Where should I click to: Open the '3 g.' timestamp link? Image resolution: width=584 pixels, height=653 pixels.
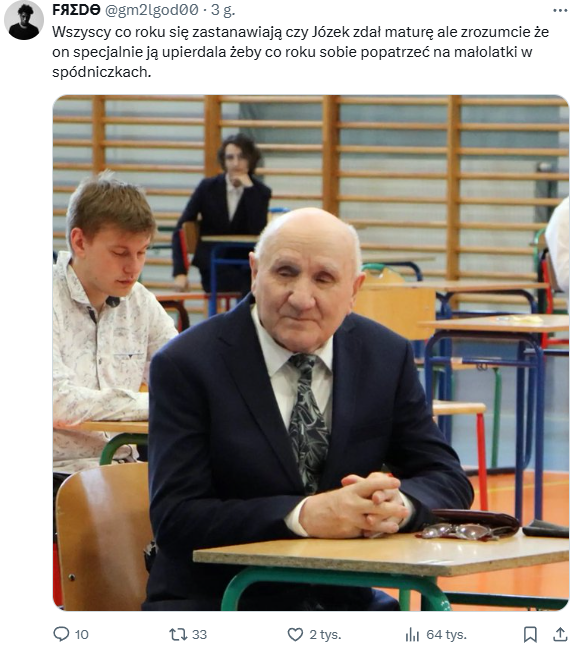pos(223,10)
